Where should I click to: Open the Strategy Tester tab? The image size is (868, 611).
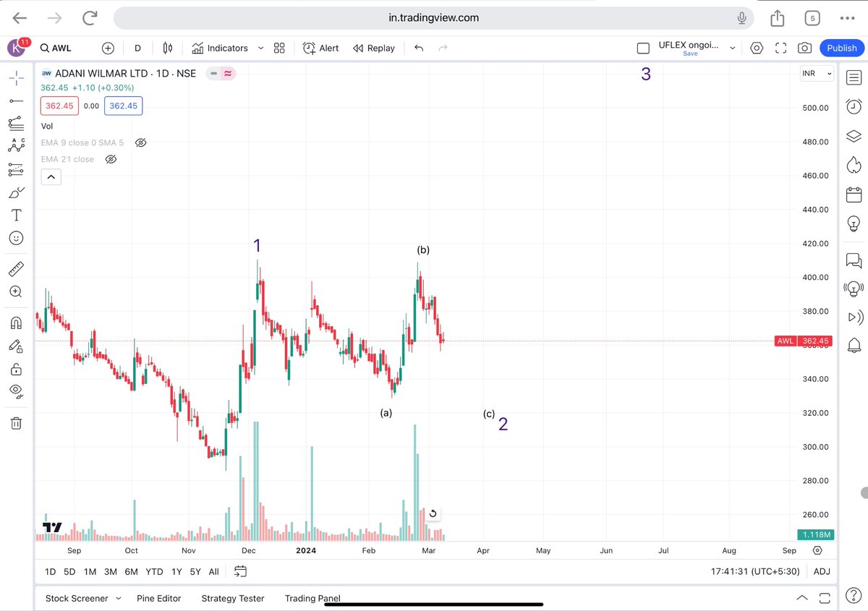pos(233,598)
